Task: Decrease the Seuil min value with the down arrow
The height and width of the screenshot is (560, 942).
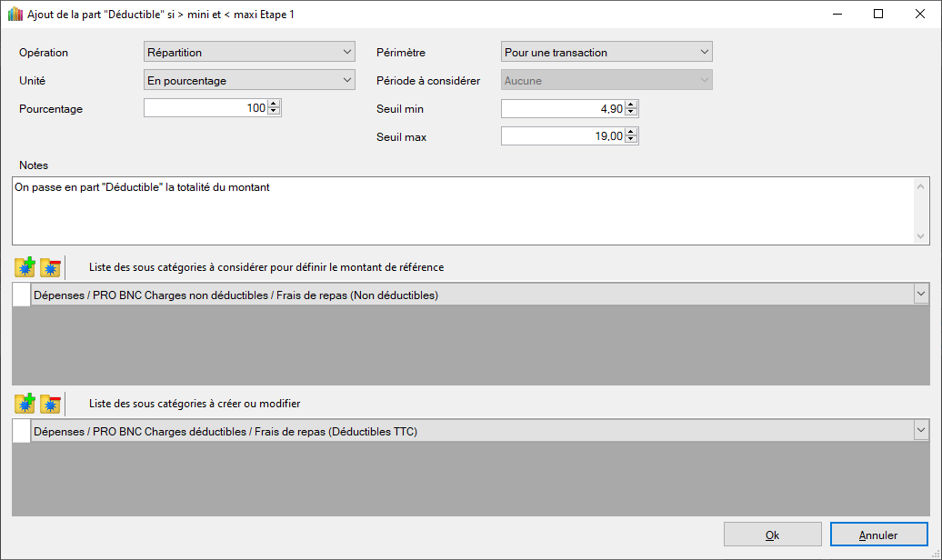Action: [x=632, y=113]
